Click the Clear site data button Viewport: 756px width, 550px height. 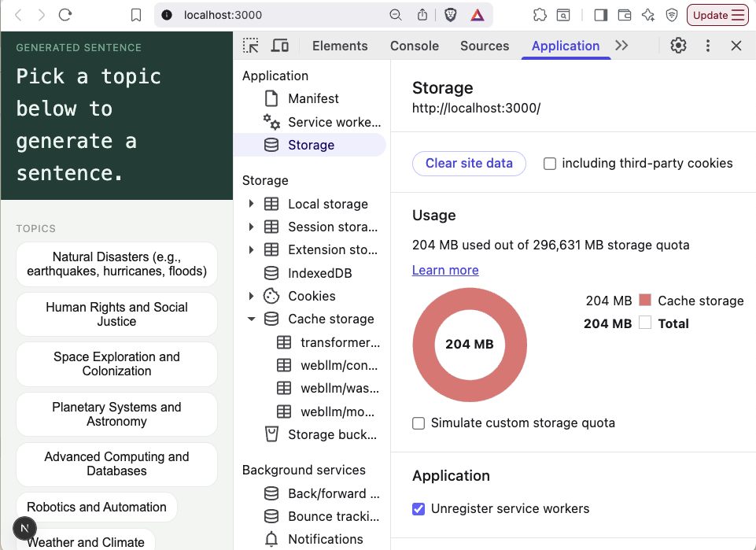tap(469, 164)
